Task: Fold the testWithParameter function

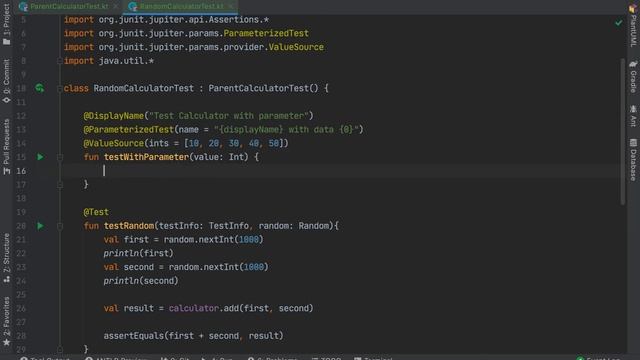Action: pyautogui.click(x=60, y=157)
